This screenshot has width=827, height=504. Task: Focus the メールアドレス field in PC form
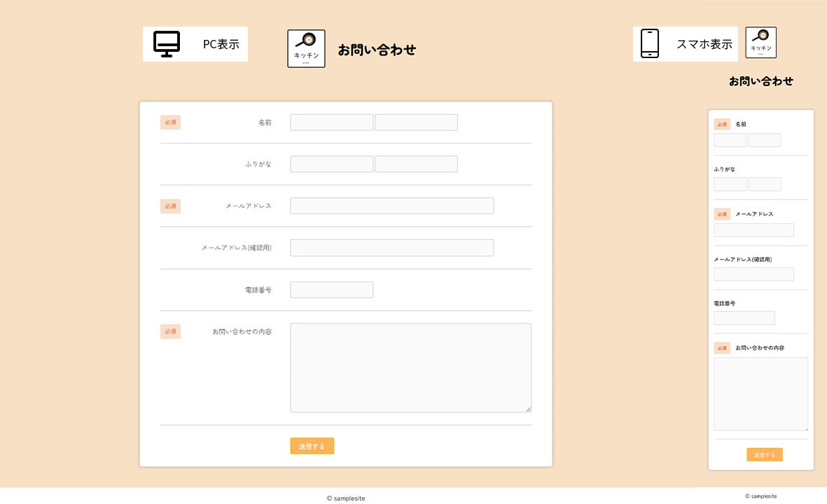point(392,206)
